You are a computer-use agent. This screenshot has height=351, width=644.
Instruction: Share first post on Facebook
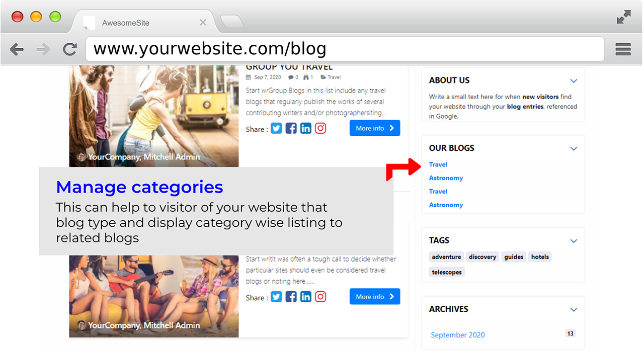pyautogui.click(x=291, y=128)
